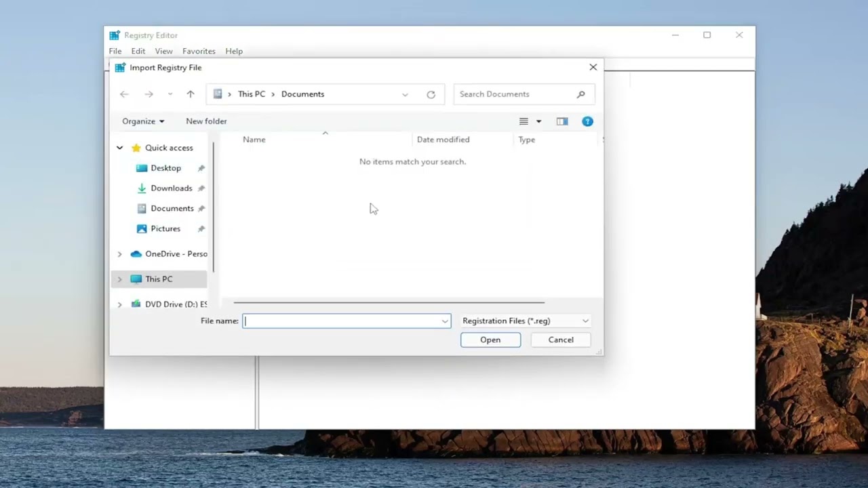The image size is (868, 488).
Task: Click the folder icon in address bar
Action: 218,94
